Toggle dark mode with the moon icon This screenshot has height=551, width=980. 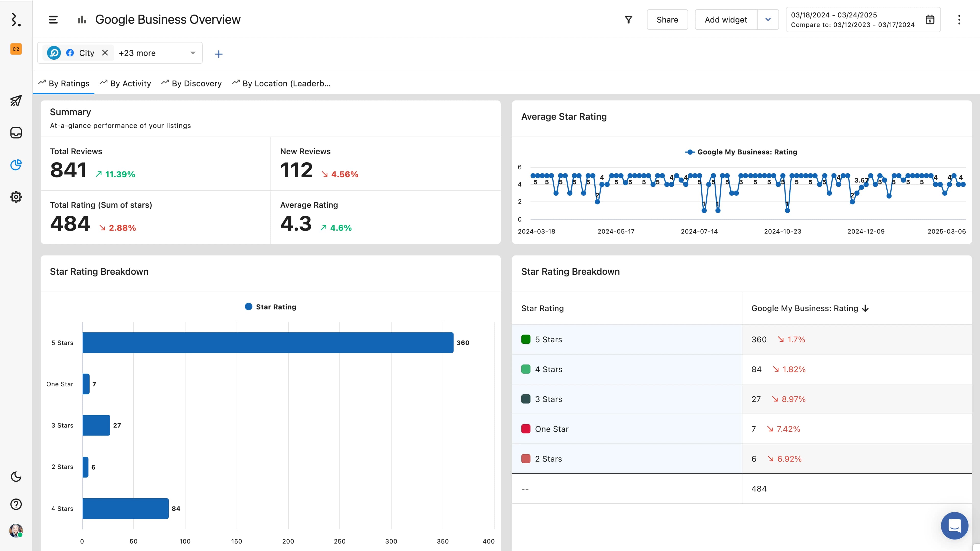[x=16, y=477]
